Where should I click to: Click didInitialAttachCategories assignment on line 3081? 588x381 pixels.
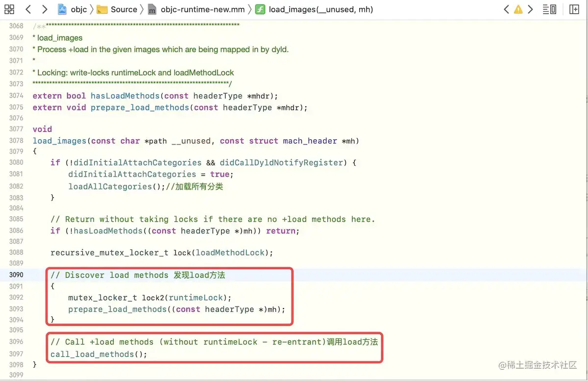point(132,175)
